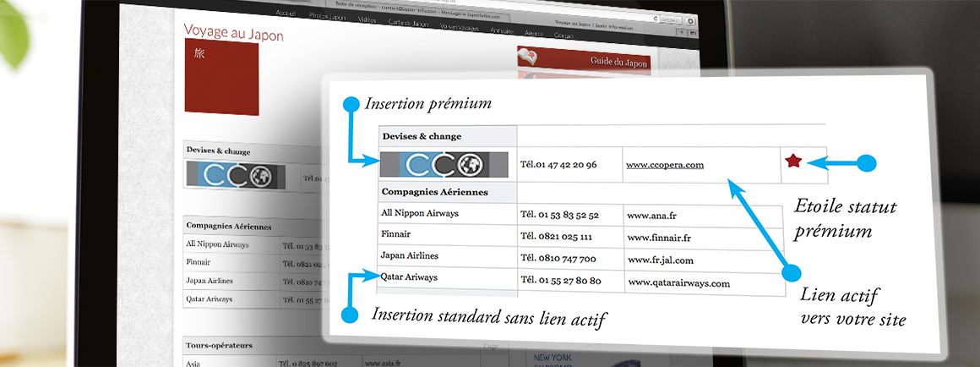Click the red kanji square logo

(x=222, y=77)
